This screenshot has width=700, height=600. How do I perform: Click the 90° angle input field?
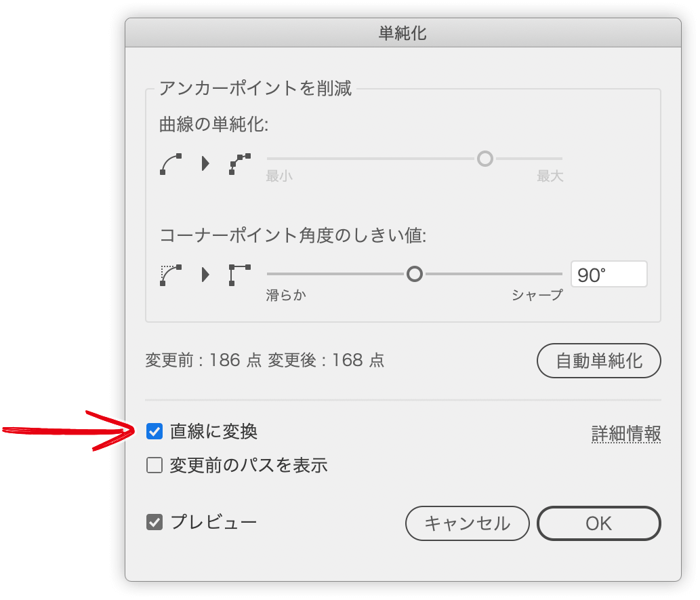click(609, 275)
